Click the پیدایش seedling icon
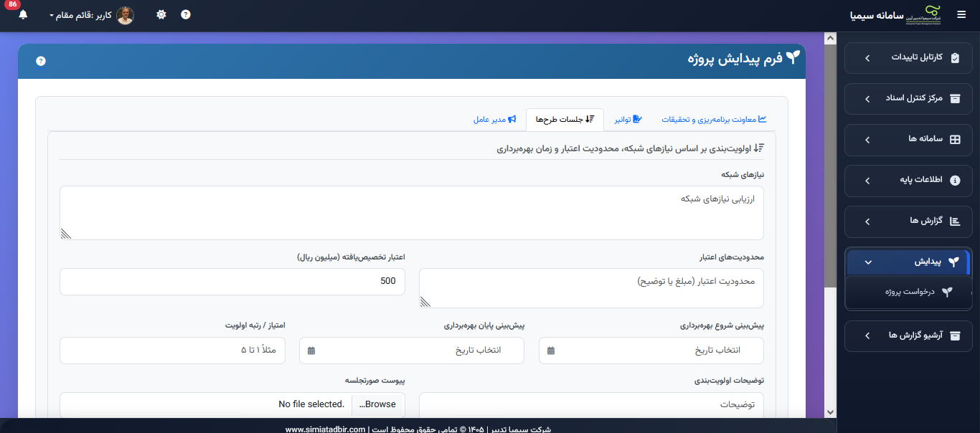This screenshot has width=980, height=433. point(953,262)
